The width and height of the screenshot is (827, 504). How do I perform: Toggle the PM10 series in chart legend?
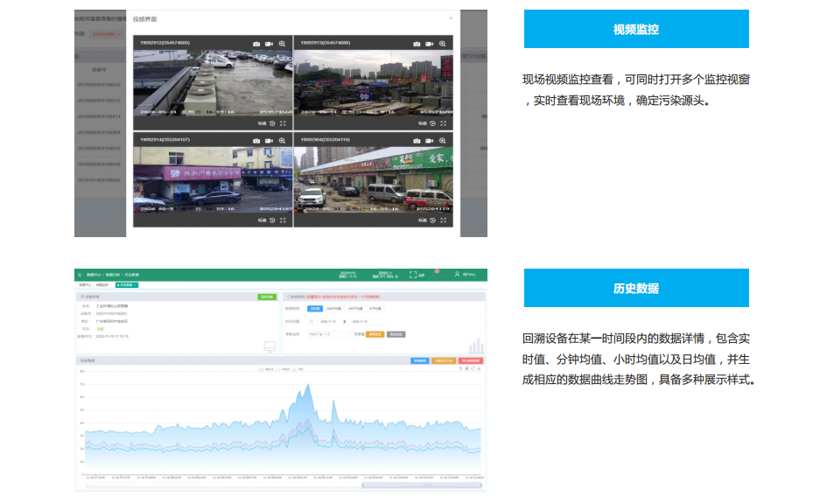284,369
